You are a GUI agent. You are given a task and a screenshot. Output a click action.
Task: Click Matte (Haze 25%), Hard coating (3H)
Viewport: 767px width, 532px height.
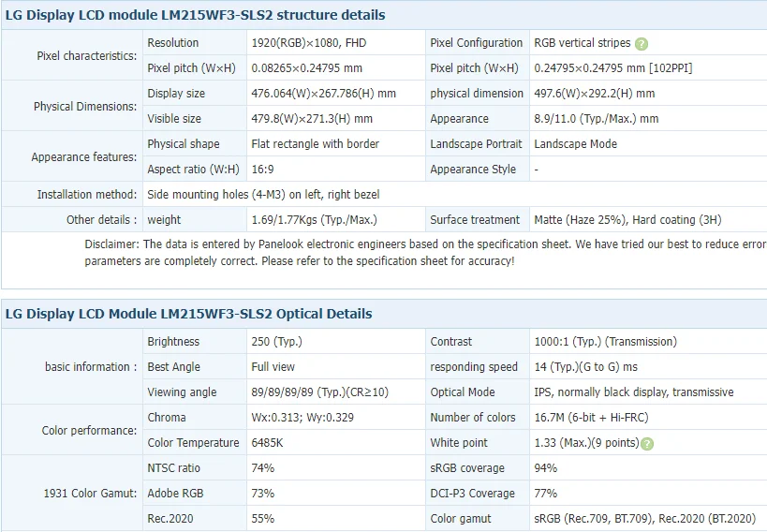coord(627,220)
